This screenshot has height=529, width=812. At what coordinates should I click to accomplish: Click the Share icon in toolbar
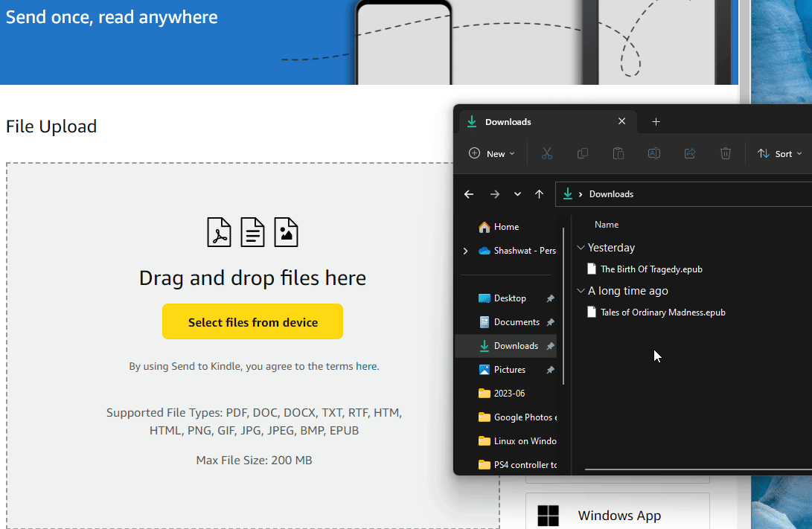690,153
